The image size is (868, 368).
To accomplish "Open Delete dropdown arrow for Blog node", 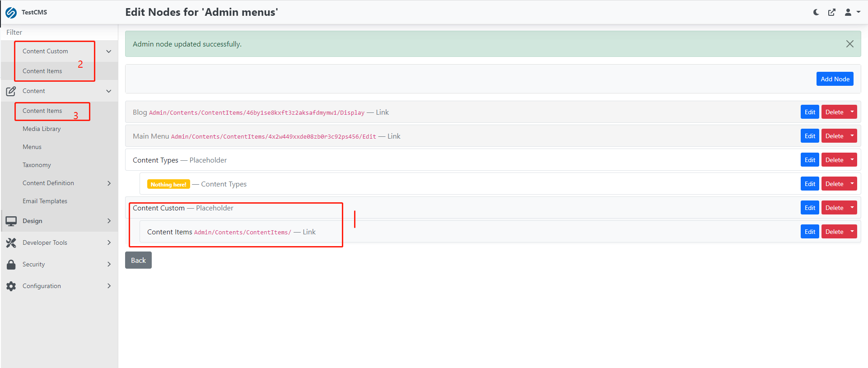I will click(x=852, y=112).
